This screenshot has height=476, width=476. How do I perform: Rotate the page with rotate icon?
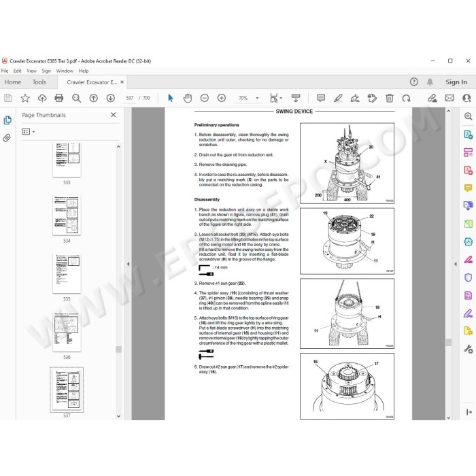pyautogui.click(x=406, y=98)
